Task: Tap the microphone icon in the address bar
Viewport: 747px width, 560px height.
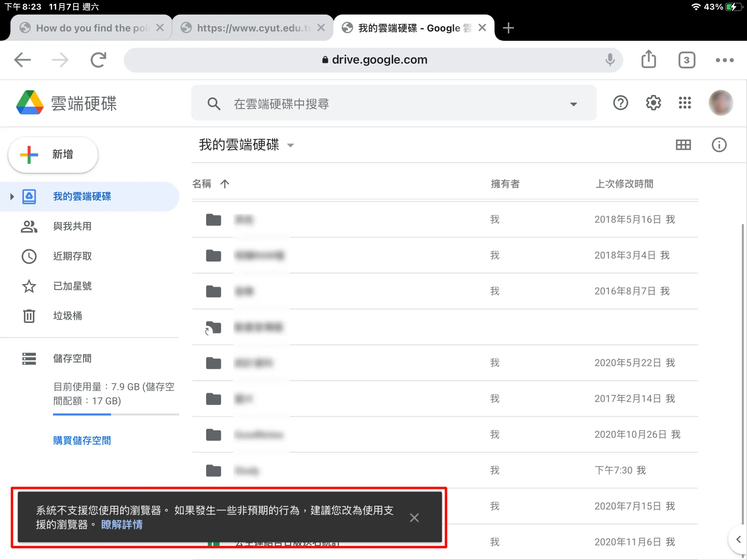Action: 610,60
